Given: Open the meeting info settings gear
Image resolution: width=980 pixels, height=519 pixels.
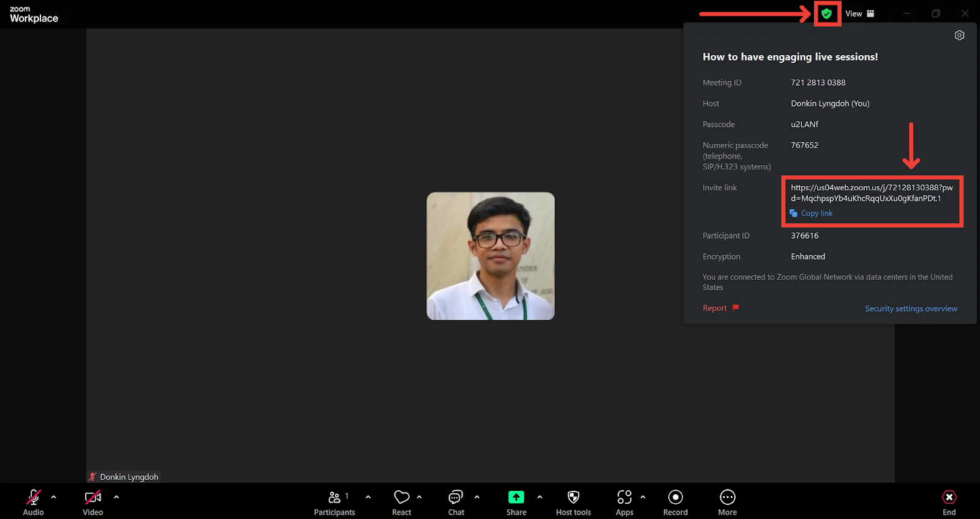Looking at the screenshot, I should (x=959, y=35).
